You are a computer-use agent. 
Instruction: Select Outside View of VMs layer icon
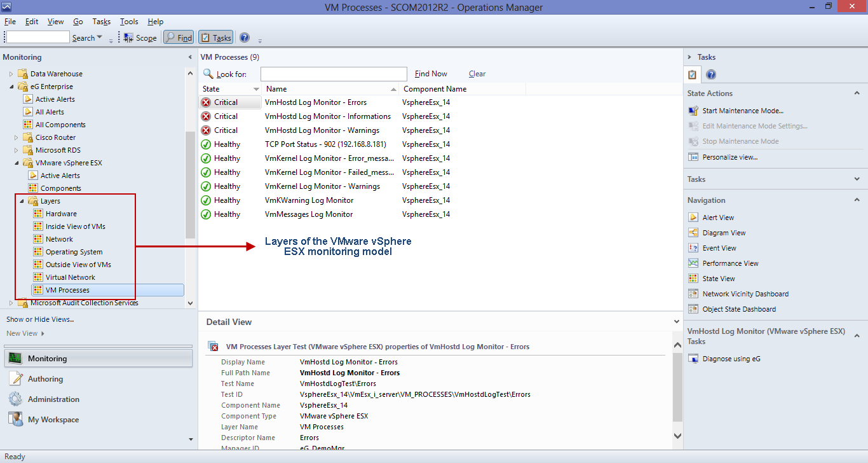point(38,265)
